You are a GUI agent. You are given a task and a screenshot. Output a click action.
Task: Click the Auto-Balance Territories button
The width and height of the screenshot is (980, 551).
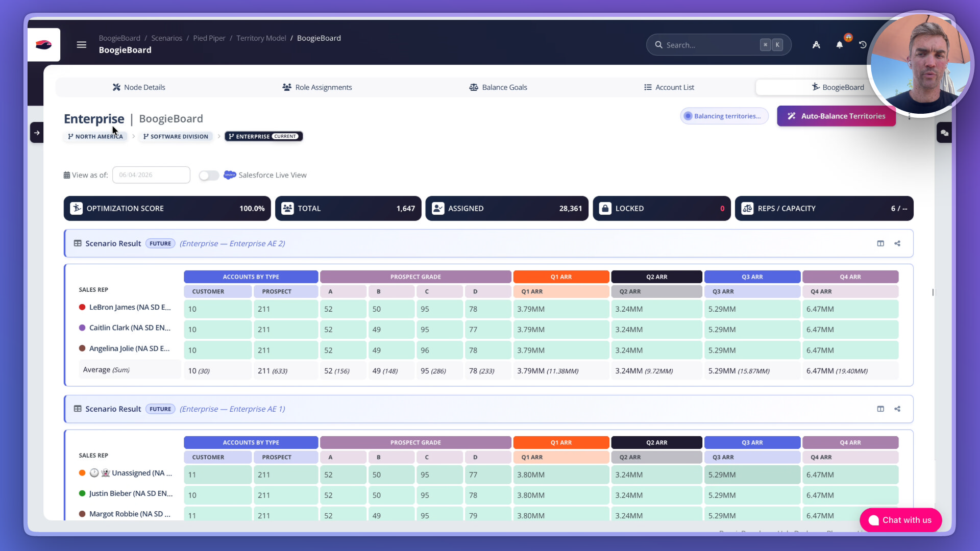[x=836, y=116]
